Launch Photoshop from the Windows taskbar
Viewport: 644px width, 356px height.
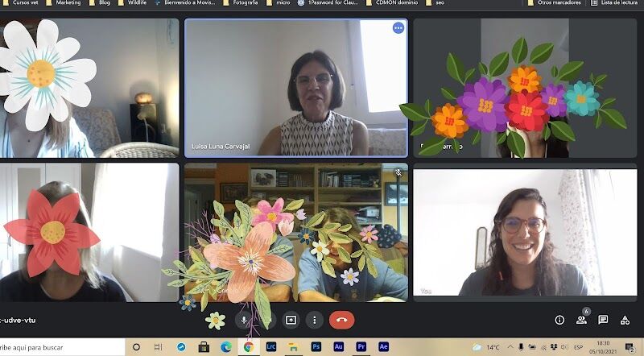316,347
